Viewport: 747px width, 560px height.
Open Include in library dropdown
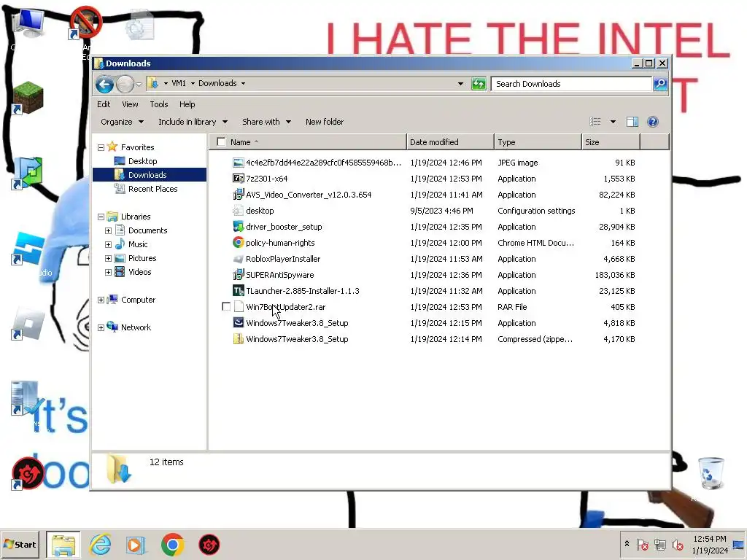193,122
